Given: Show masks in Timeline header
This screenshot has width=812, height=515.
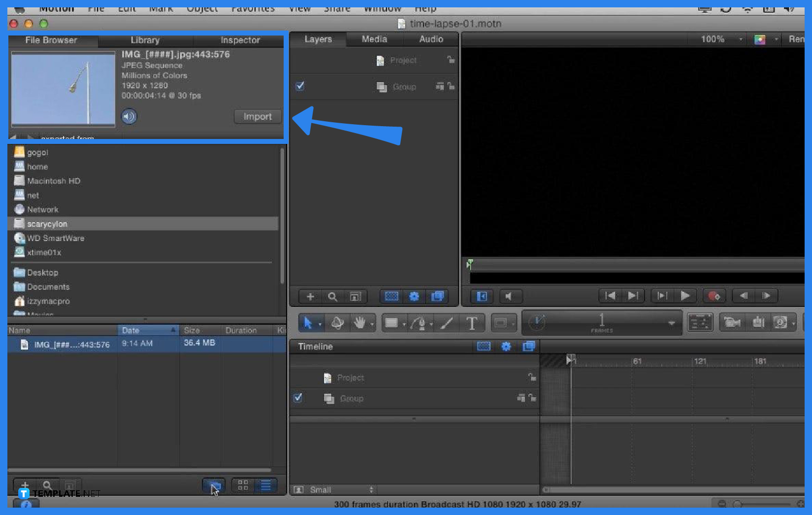Looking at the screenshot, I should [484, 346].
